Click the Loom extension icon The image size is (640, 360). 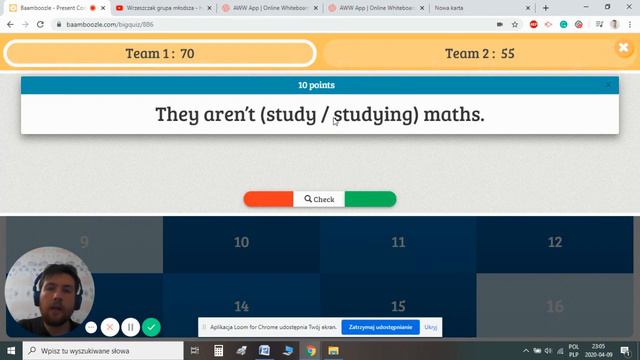tap(548, 24)
